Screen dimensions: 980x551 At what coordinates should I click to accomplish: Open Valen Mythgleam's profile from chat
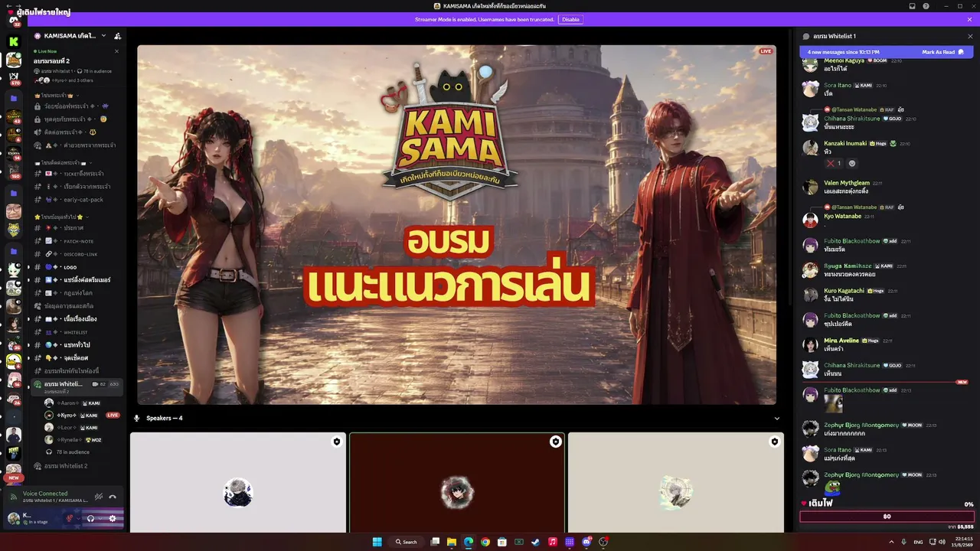[847, 183]
